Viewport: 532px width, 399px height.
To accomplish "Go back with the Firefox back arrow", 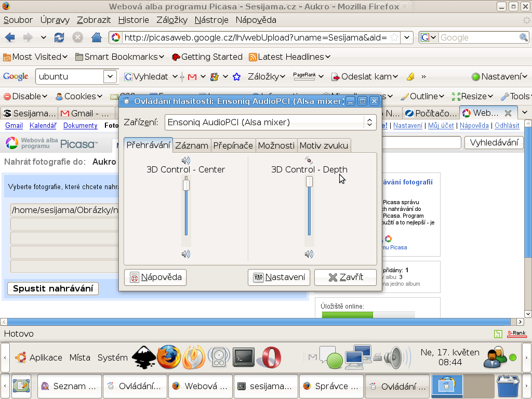I will 10,37.
